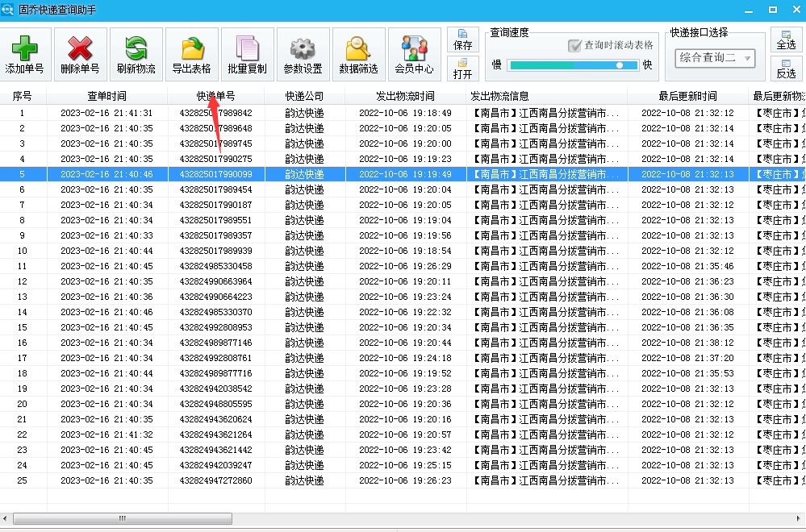Select tracking number 432824948805595
The image size is (806, 532).
coord(216,404)
